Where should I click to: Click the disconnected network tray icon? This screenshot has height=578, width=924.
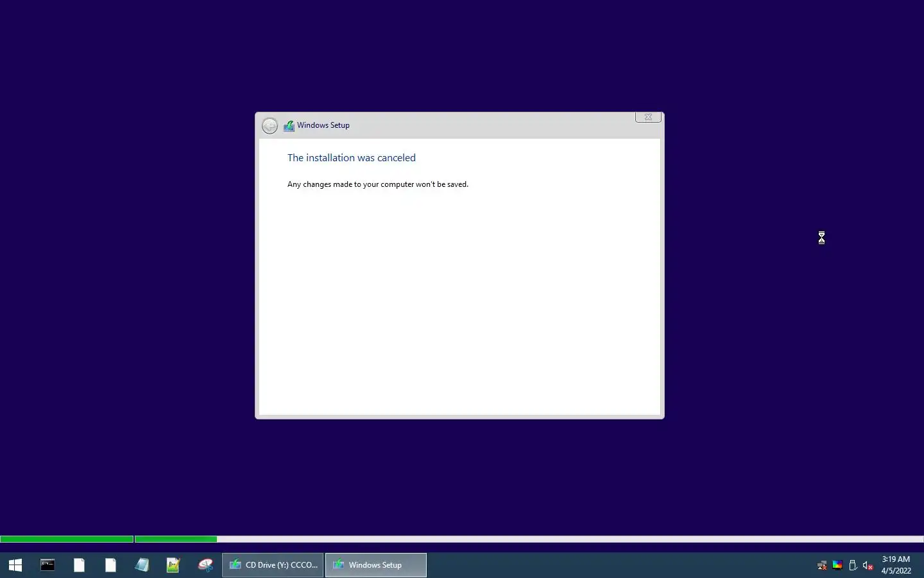point(822,566)
